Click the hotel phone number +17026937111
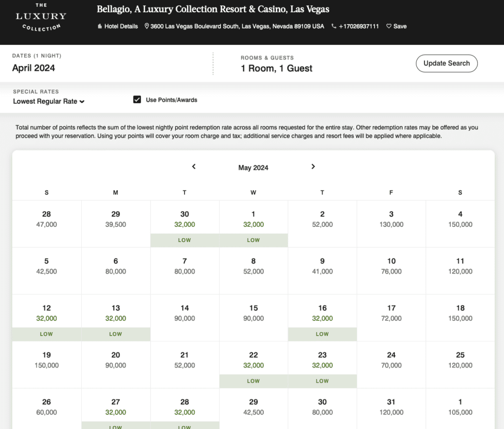 [x=359, y=27]
